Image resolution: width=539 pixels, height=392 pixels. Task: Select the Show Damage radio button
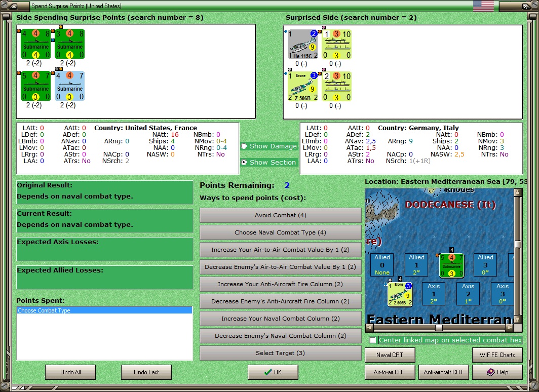coord(244,146)
